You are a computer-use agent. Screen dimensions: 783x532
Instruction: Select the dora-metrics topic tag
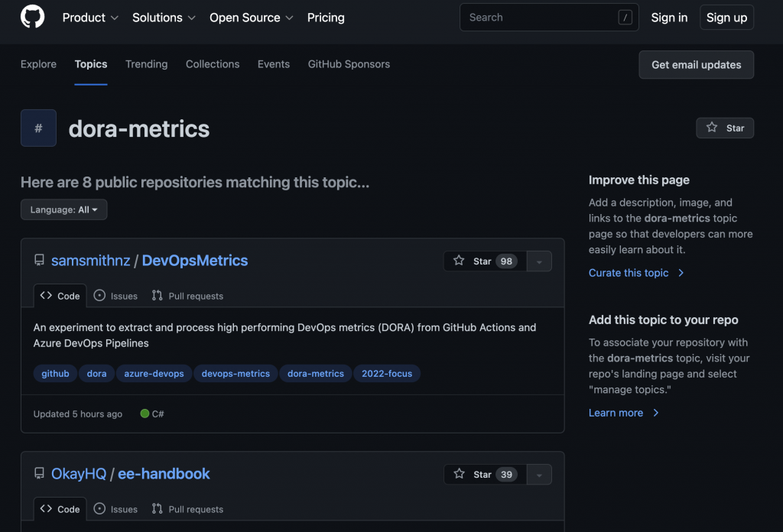point(316,373)
